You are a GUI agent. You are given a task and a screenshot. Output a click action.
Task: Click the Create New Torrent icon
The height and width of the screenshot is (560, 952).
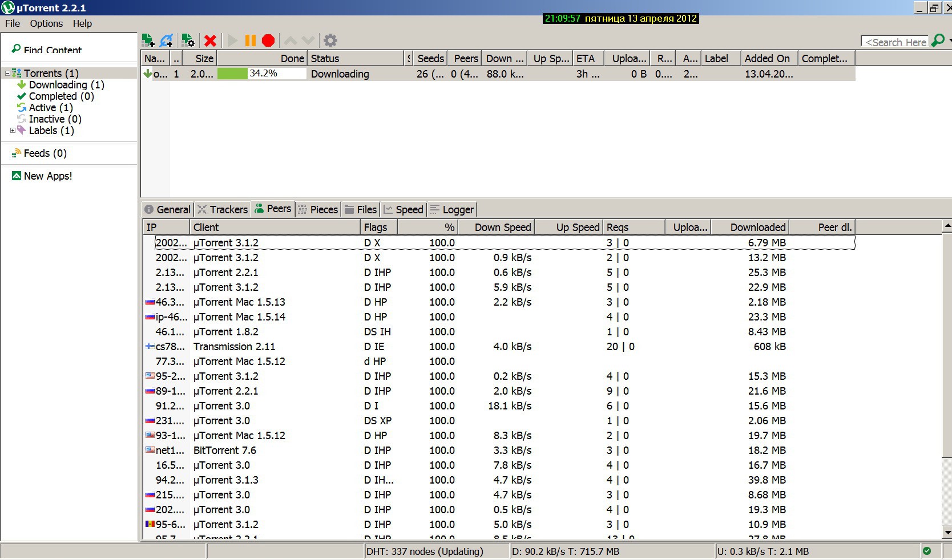(x=188, y=40)
